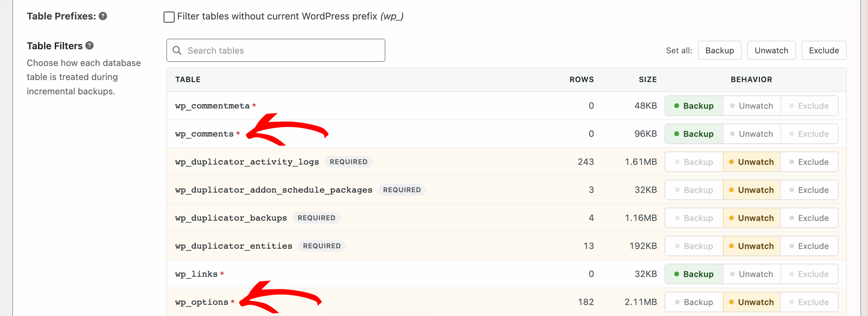The image size is (868, 316).
Task: Click the 182 rows value
Action: click(x=586, y=302)
